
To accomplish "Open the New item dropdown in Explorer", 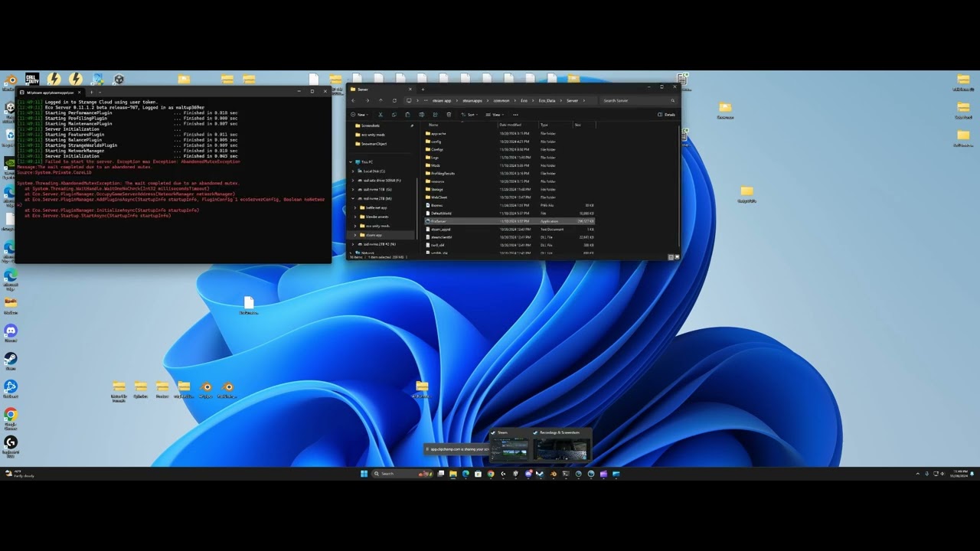I will (x=360, y=115).
